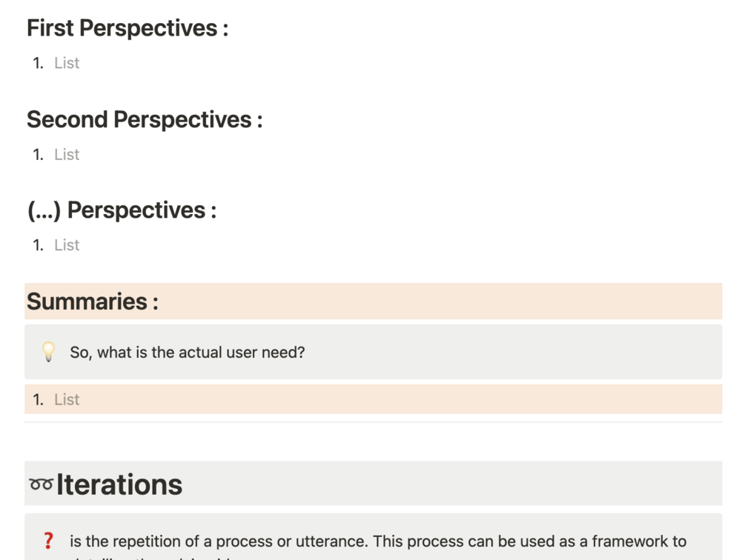This screenshot has width=745, height=560.
Task: Click the light bulb callout icon
Action: [x=48, y=352]
